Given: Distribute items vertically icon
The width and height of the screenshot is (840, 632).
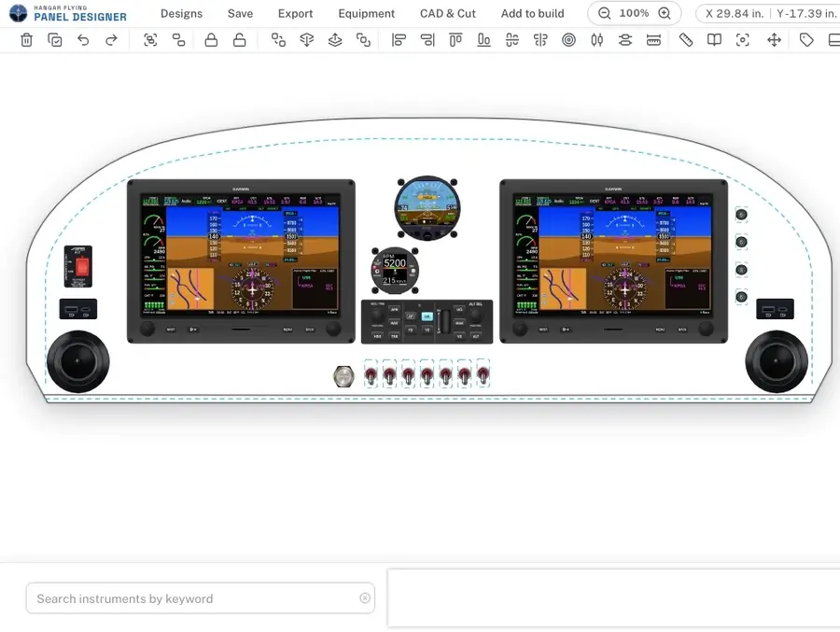Looking at the screenshot, I should pyautogui.click(x=625, y=40).
